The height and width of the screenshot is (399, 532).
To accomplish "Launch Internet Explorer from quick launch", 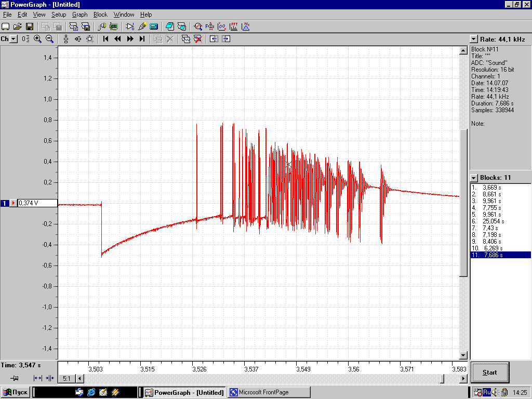I will point(91,393).
